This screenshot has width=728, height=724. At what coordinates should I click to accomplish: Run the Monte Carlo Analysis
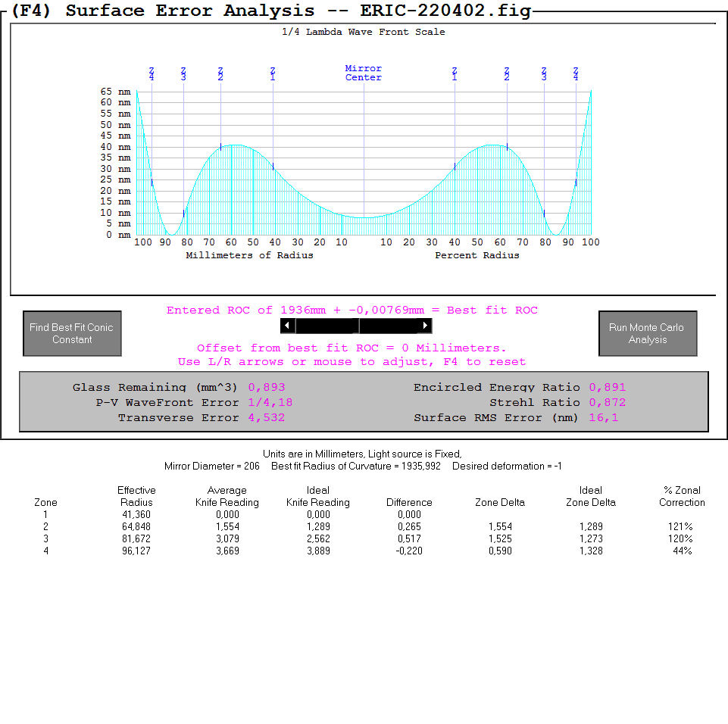646,333
